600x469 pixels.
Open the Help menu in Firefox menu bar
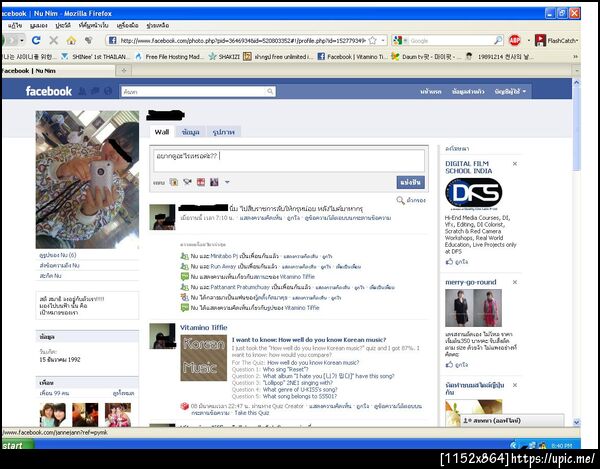tap(158, 25)
